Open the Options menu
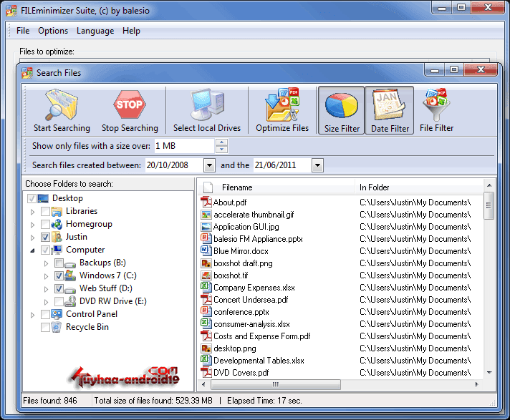This screenshot has width=510, height=420. click(53, 31)
